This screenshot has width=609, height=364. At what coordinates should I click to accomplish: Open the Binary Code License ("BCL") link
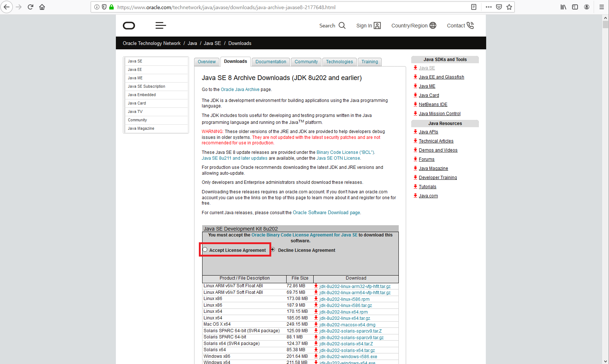coord(345,152)
